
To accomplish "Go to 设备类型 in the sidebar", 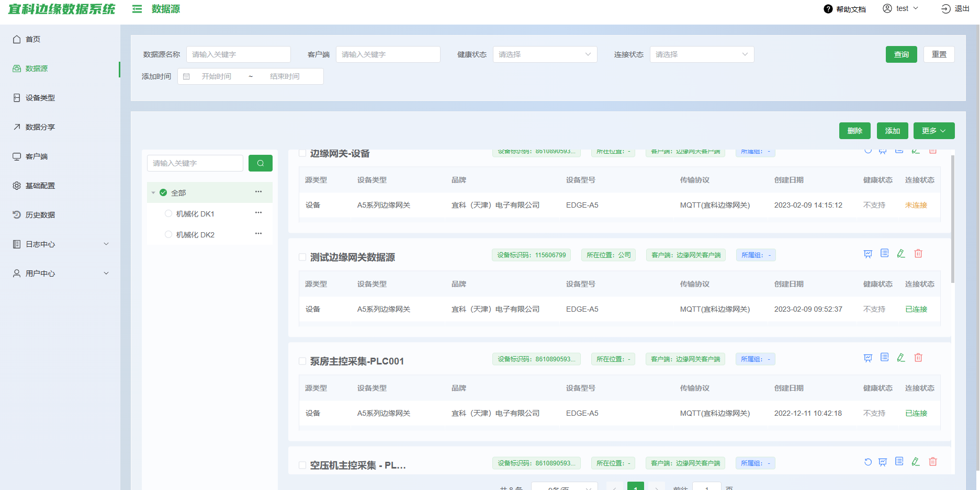I will tap(40, 98).
